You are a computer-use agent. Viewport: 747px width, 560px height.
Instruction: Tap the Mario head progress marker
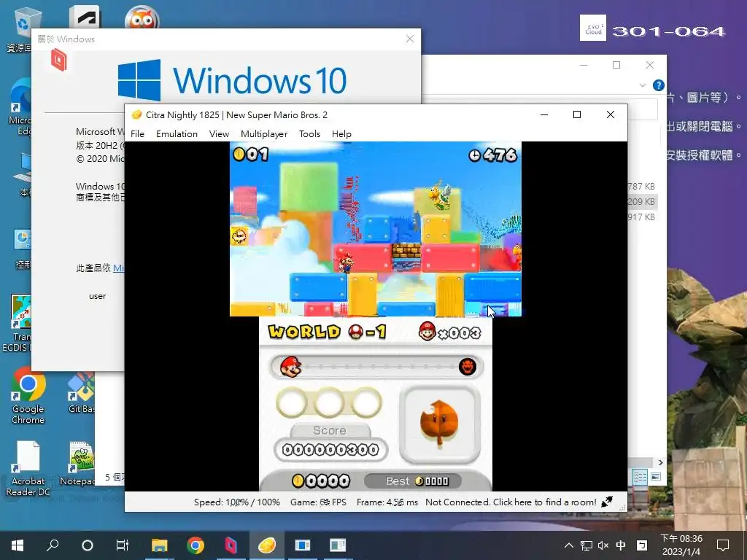tap(290, 367)
